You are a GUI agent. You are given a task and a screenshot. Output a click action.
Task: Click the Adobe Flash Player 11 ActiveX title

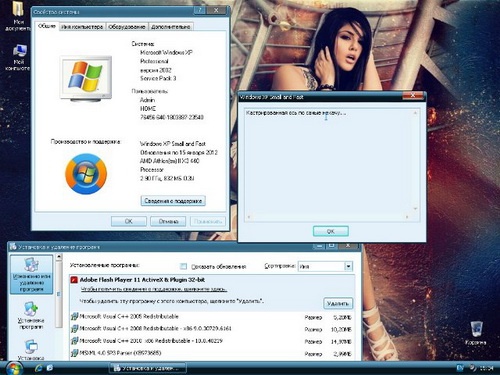(142, 280)
